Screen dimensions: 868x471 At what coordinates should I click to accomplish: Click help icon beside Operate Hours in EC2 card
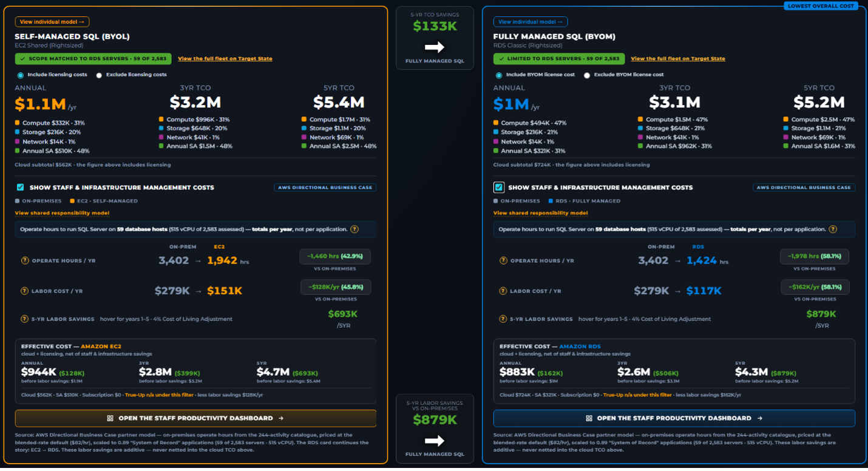coord(25,260)
